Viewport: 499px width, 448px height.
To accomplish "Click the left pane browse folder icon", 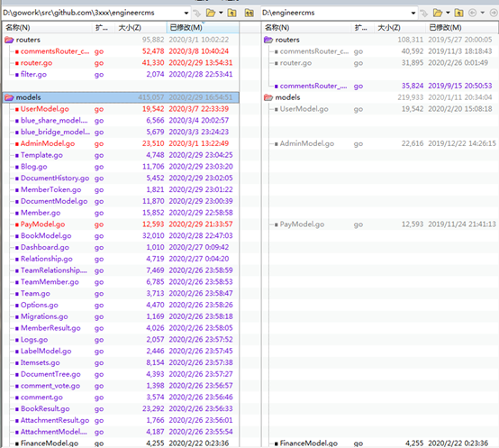I will [x=211, y=13].
